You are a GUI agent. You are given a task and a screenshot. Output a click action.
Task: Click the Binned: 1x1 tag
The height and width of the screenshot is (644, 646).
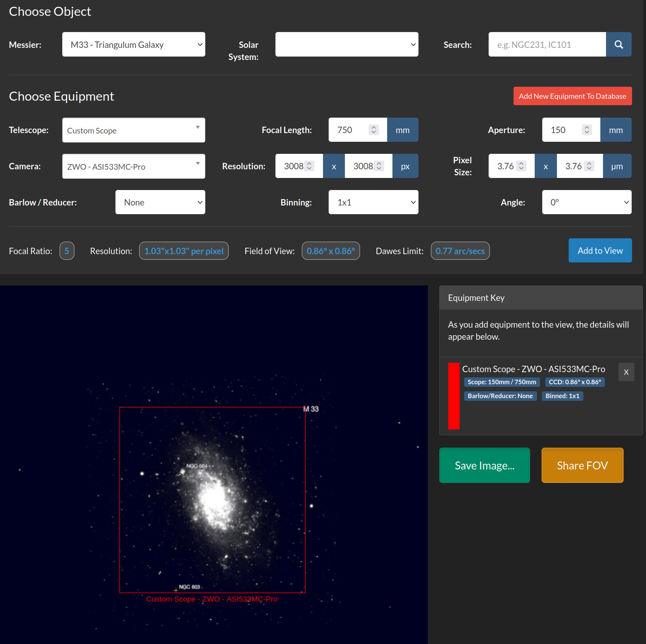562,396
